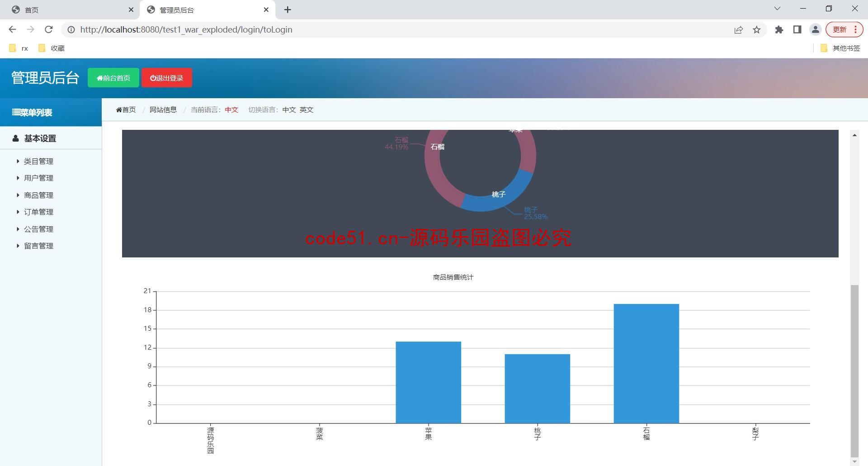Open 类目管理 in the sidebar
The width and height of the screenshot is (868, 466).
click(38, 162)
